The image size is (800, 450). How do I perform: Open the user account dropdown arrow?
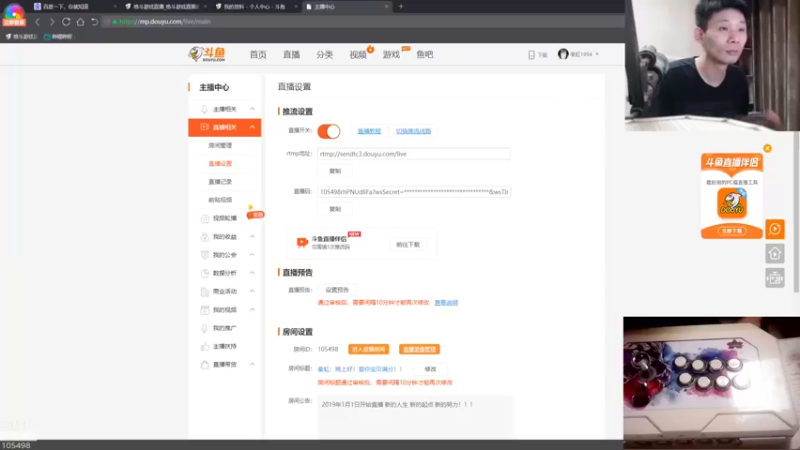(597, 54)
